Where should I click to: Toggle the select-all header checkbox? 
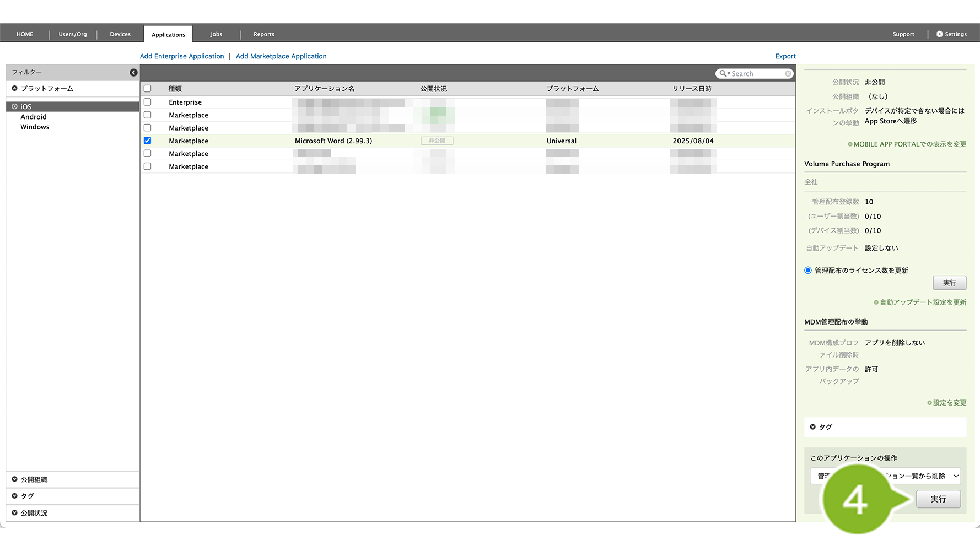click(147, 89)
